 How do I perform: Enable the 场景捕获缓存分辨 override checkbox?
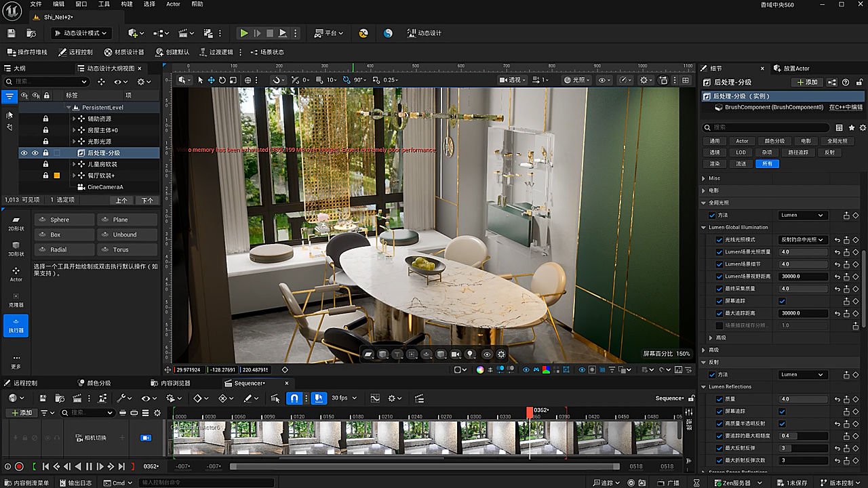pyautogui.click(x=719, y=325)
